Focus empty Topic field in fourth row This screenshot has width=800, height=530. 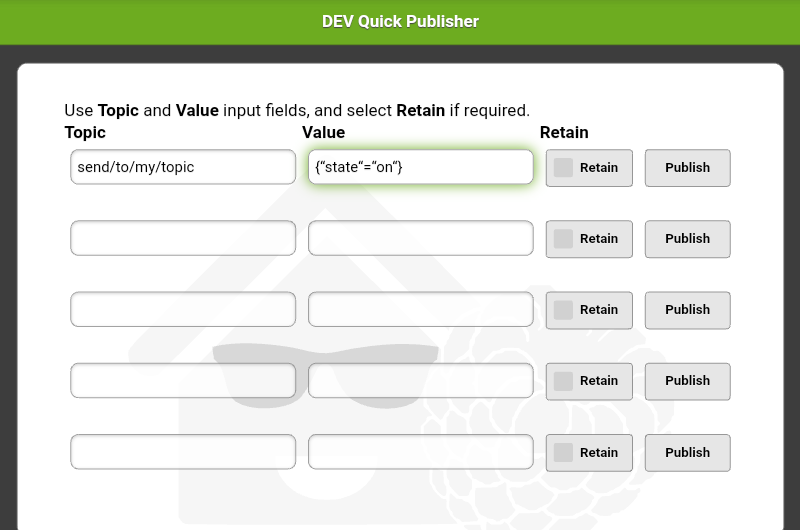(183, 380)
